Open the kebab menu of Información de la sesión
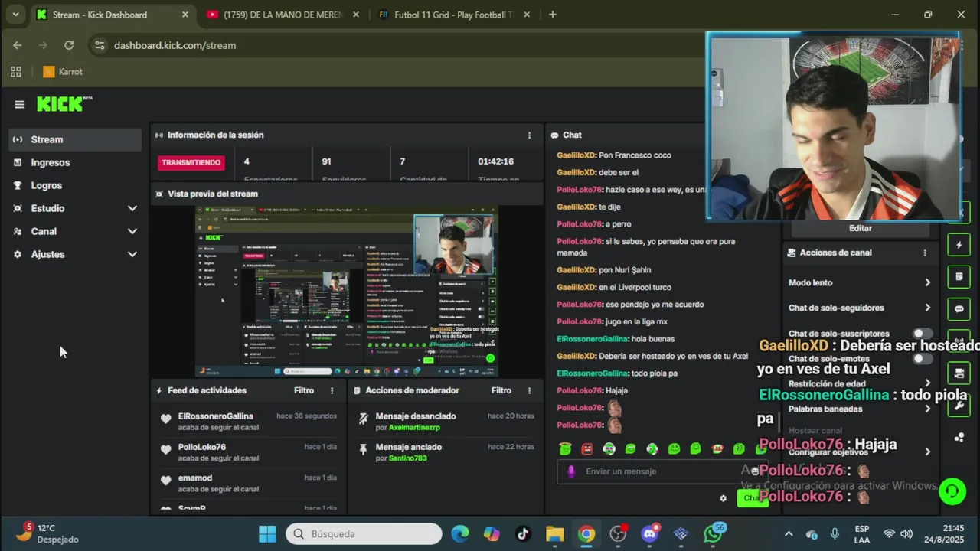The height and width of the screenshot is (551, 980). pyautogui.click(x=529, y=135)
